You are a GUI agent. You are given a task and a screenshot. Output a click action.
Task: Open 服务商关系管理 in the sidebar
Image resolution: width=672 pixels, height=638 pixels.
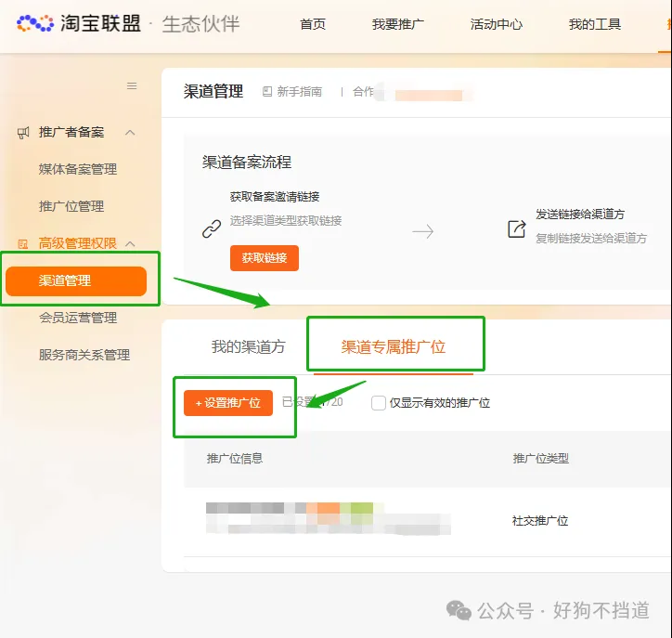pyautogui.click(x=84, y=355)
